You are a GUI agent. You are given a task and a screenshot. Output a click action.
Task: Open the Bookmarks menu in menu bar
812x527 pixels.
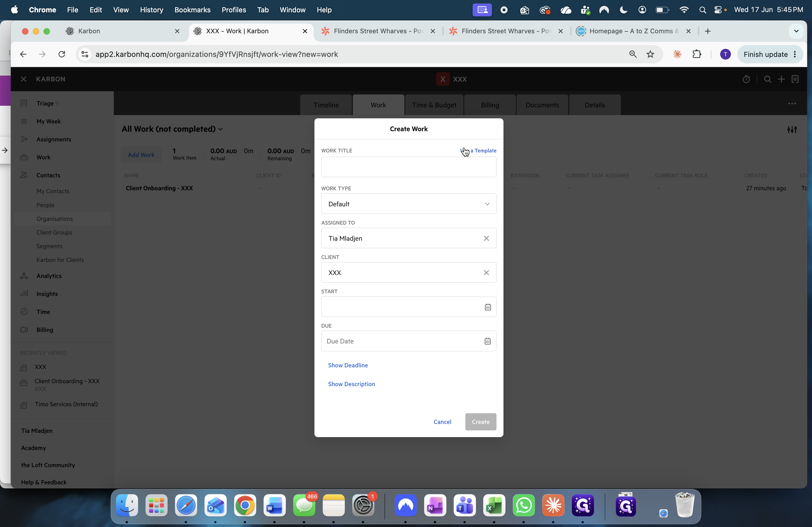[x=193, y=10]
